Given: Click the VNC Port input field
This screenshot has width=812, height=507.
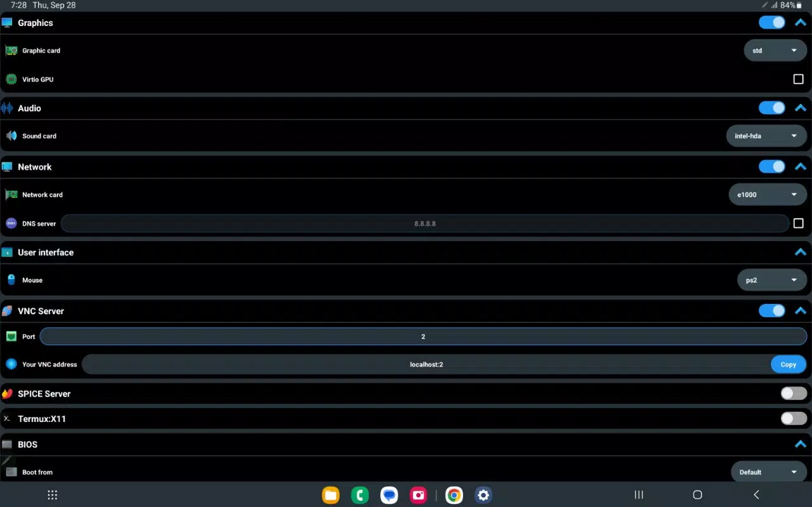Looking at the screenshot, I should (423, 336).
